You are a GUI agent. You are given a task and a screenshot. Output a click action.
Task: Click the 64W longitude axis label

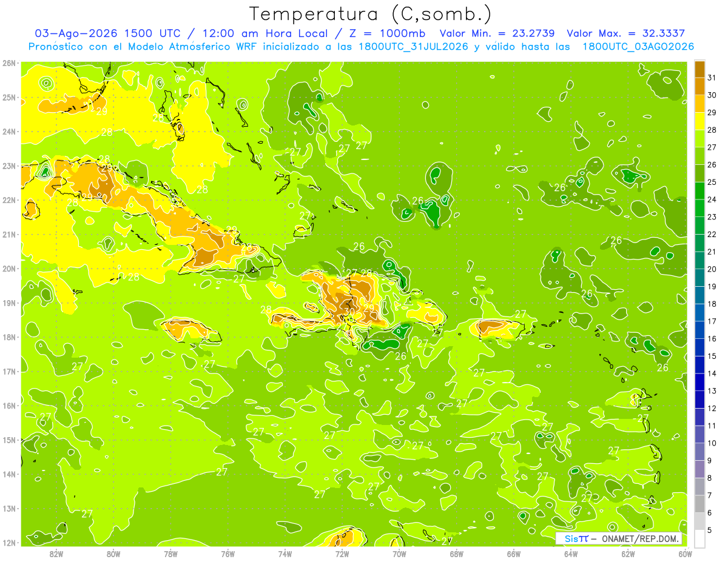click(571, 554)
